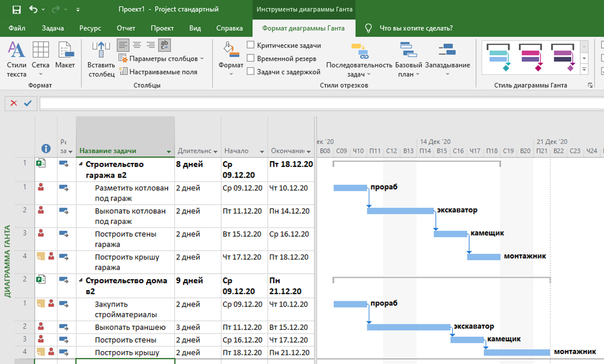
Task: Click the 14 Дек '20 timescale header
Action: 435,142
